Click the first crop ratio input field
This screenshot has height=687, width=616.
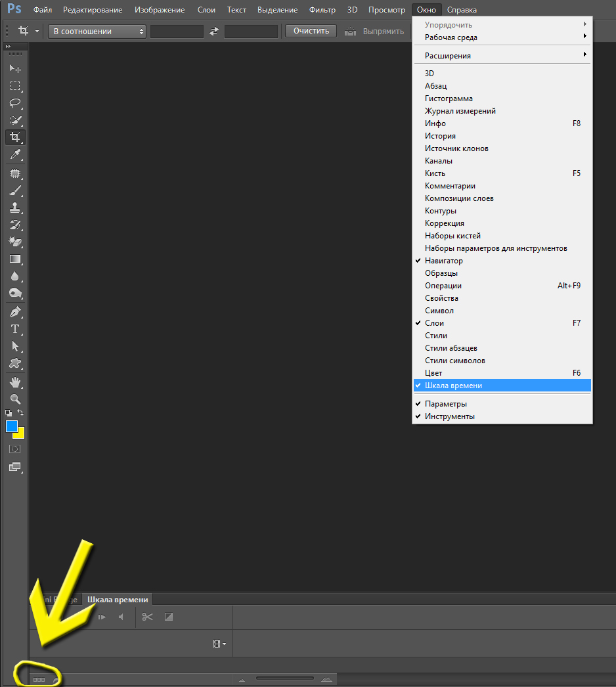[x=177, y=31]
